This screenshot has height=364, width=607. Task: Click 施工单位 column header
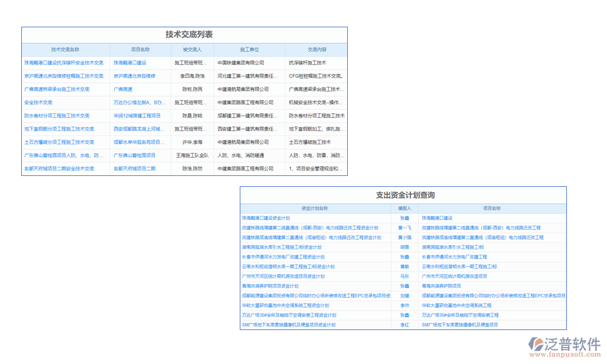[249, 50]
